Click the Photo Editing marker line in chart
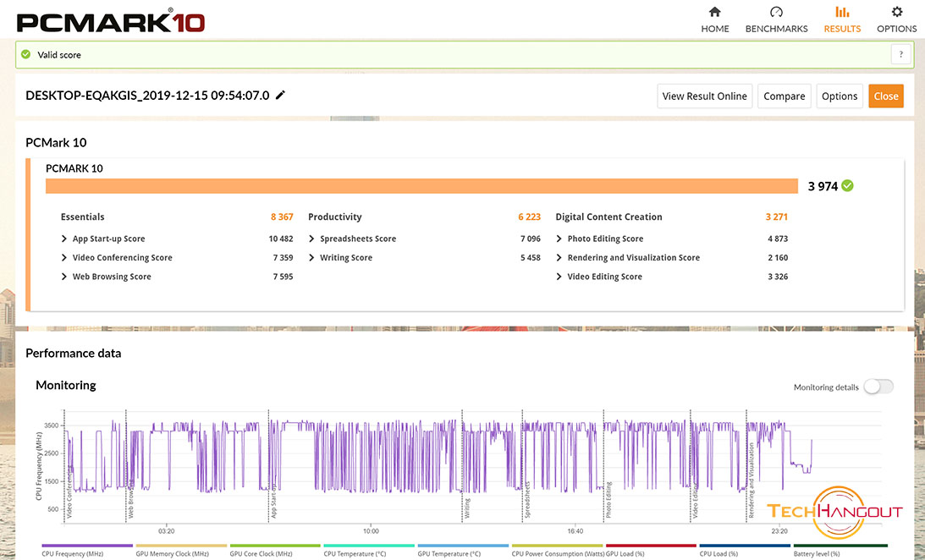Viewport: 925px width, 560px height. (x=603, y=466)
